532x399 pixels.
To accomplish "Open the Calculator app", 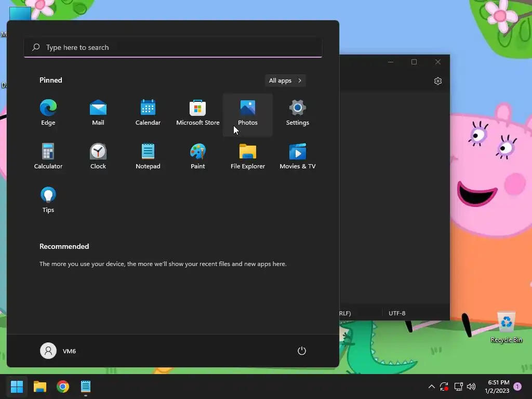I will click(x=48, y=156).
